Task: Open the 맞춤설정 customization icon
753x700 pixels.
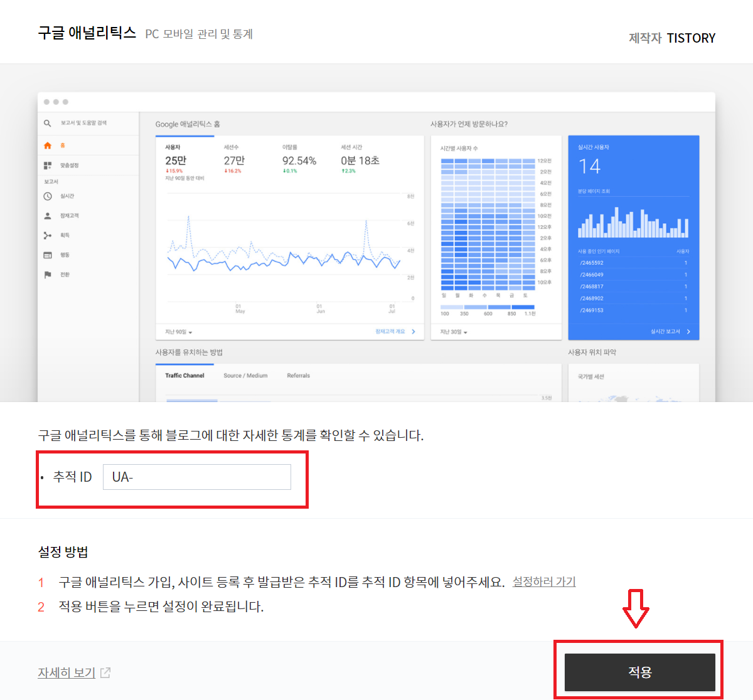Action: pos(48,166)
